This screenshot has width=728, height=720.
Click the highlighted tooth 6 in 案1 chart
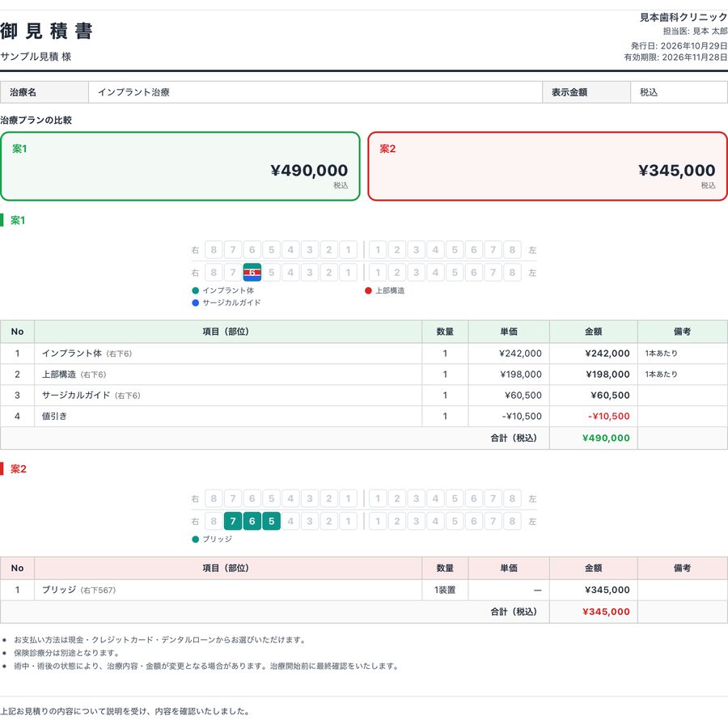[x=252, y=273]
